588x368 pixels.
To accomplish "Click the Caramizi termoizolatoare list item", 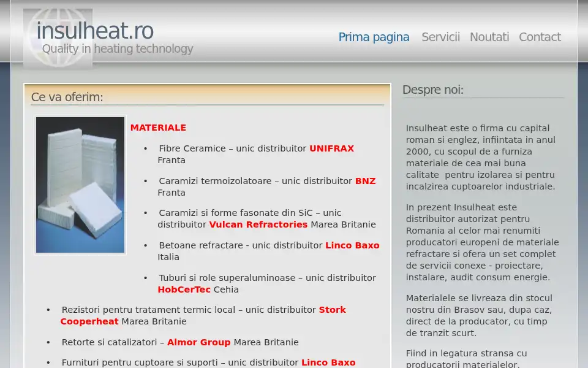I will click(266, 186).
